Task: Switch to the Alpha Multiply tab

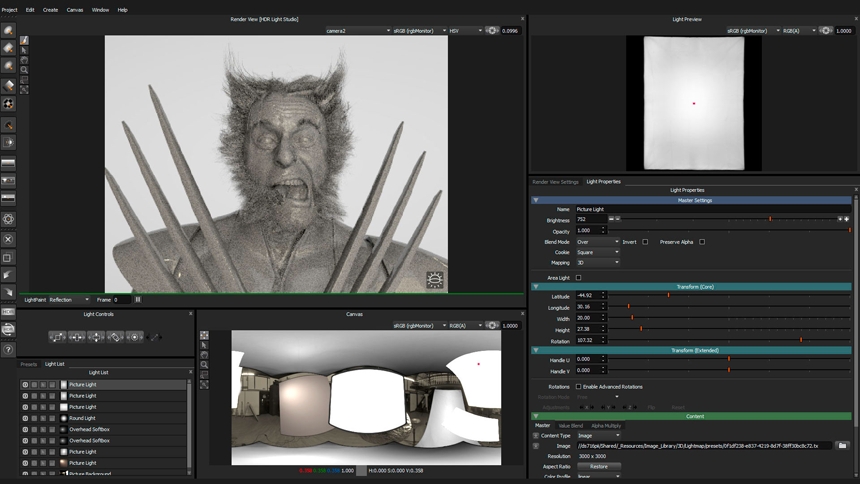Action: click(x=606, y=426)
